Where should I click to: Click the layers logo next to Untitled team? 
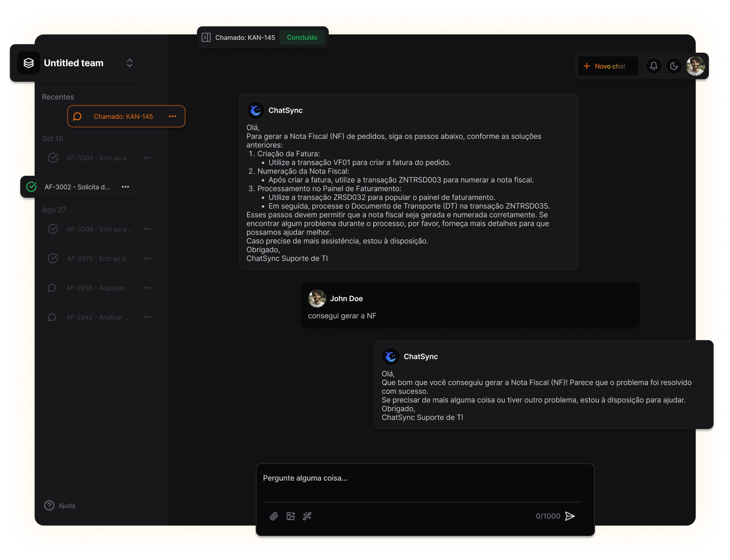pos(29,63)
